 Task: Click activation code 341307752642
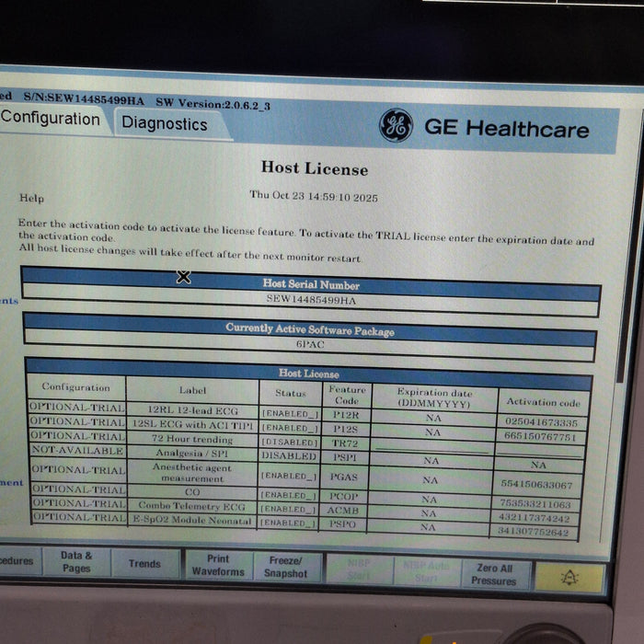(x=533, y=533)
